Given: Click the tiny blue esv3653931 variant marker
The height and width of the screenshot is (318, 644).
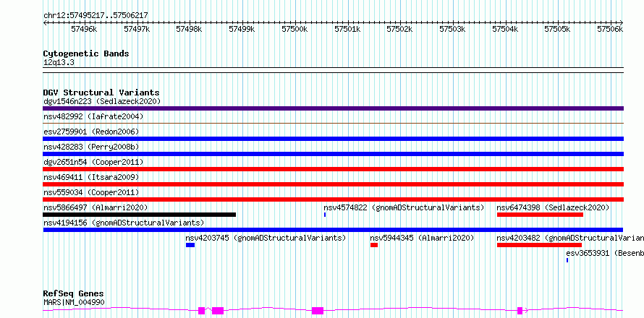Looking at the screenshot, I should [567, 260].
